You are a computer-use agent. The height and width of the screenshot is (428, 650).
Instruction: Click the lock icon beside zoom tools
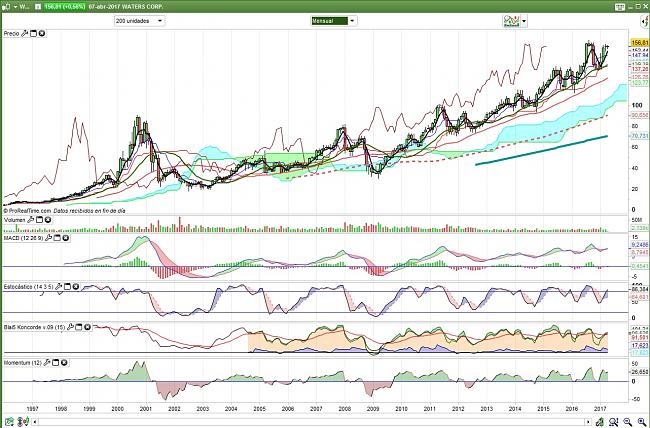[x=600, y=422]
